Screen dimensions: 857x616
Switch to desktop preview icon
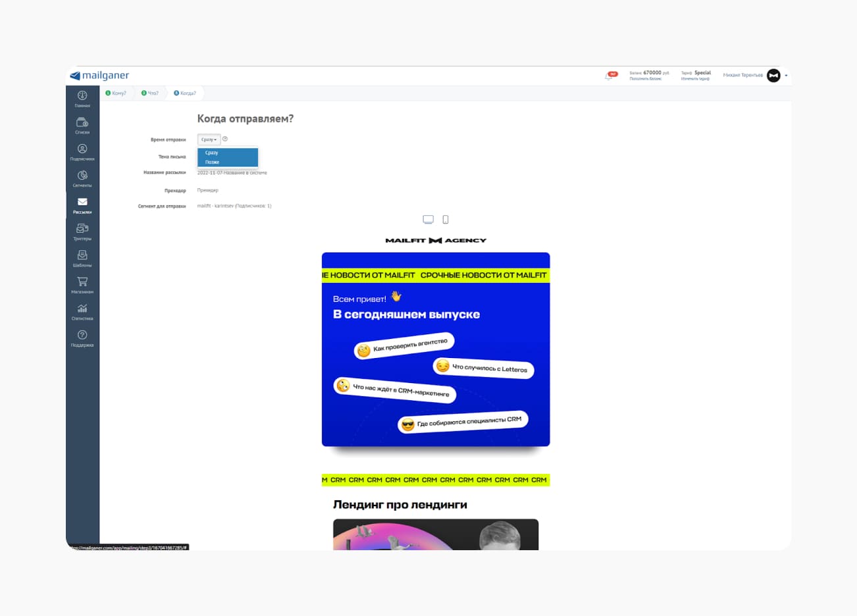428,219
